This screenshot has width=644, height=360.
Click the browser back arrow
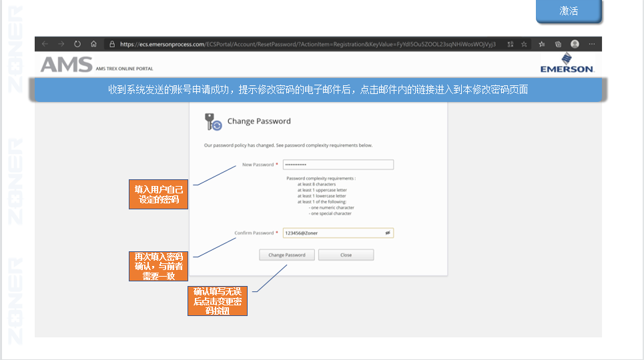point(45,44)
